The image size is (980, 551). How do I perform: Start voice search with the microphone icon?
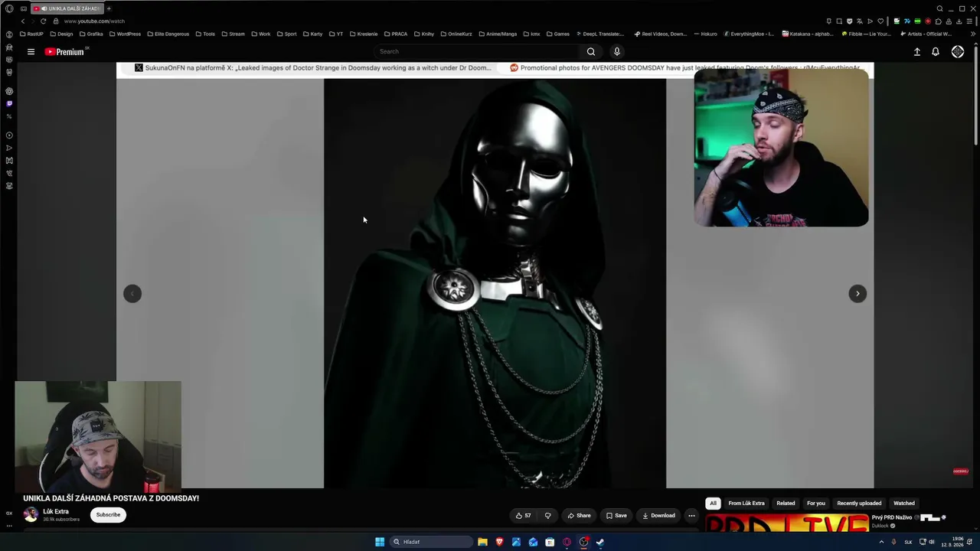pos(617,52)
